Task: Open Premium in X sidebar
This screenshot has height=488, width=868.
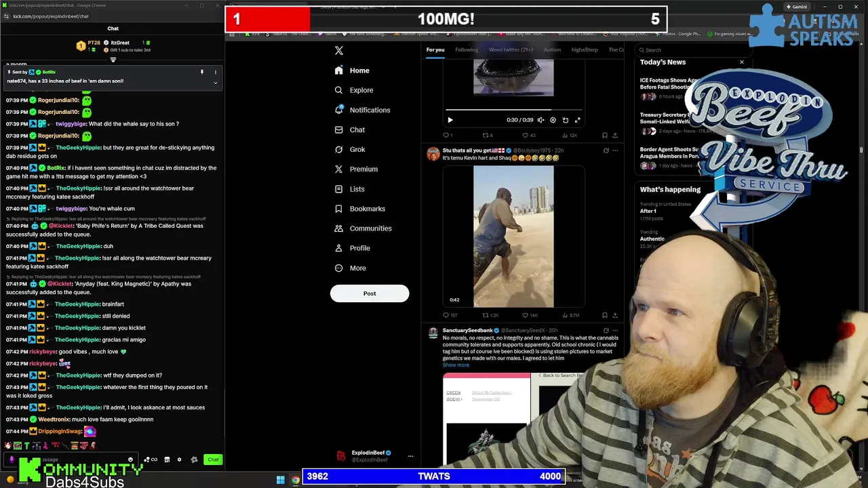Action: click(x=356, y=169)
